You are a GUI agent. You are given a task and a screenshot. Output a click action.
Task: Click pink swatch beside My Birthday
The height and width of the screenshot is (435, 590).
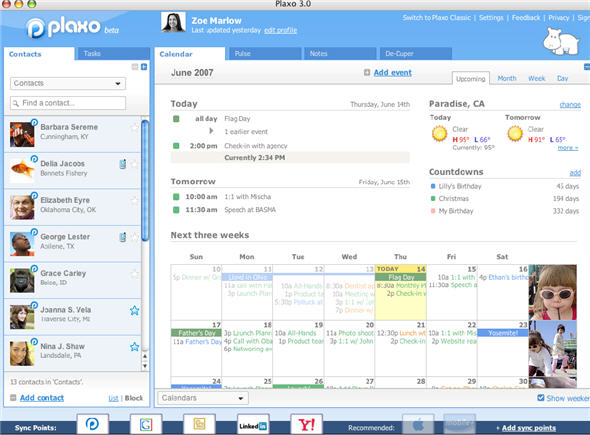433,211
